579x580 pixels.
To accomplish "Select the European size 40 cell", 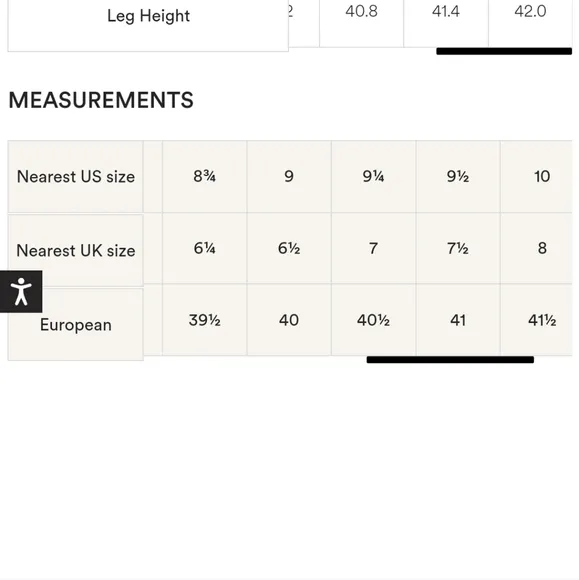I will pos(289,320).
